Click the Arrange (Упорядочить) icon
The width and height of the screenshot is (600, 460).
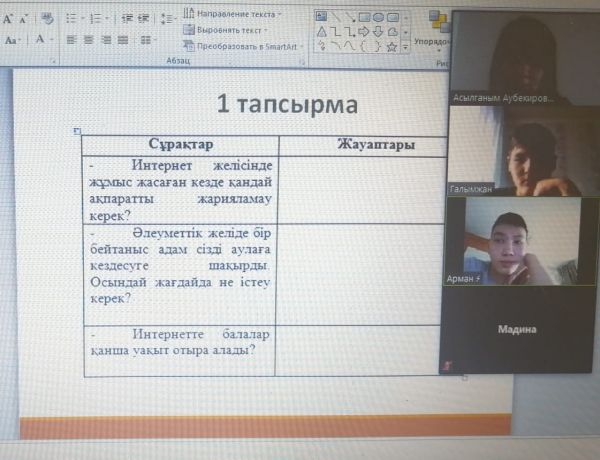(438, 25)
